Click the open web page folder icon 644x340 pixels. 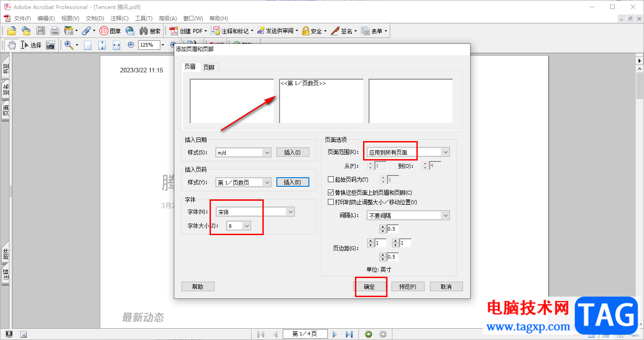[x=26, y=31]
